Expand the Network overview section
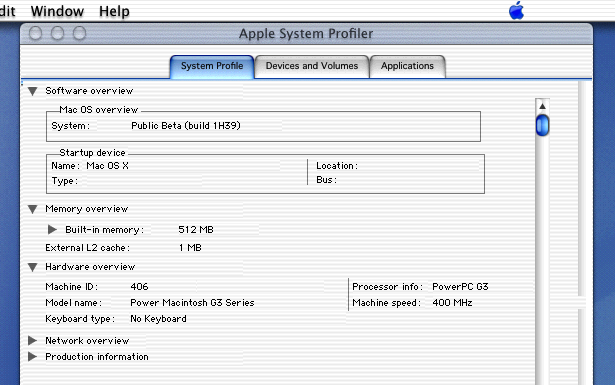The height and width of the screenshot is (385, 615). tap(33, 340)
